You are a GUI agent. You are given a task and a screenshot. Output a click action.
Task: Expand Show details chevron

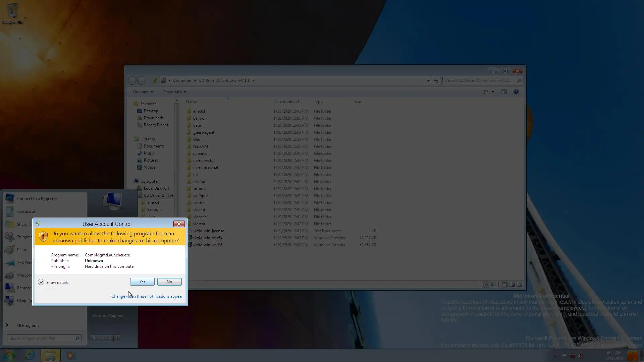coord(41,282)
